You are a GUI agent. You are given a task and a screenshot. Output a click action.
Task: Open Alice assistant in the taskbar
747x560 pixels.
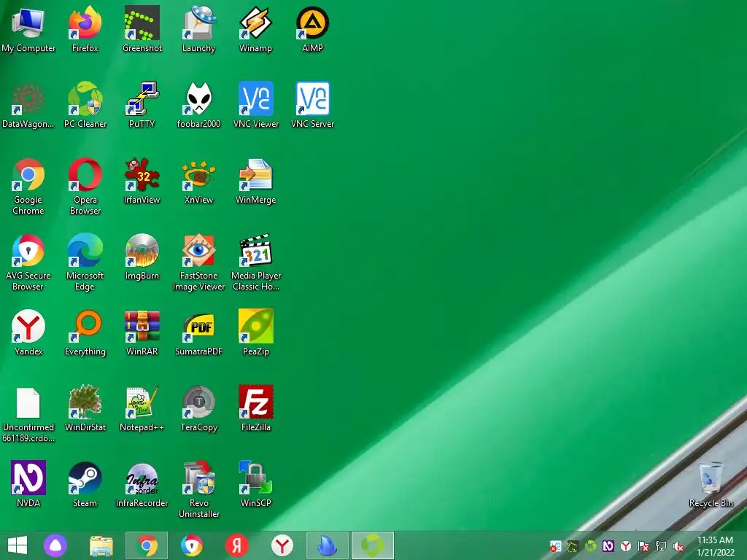tap(55, 545)
